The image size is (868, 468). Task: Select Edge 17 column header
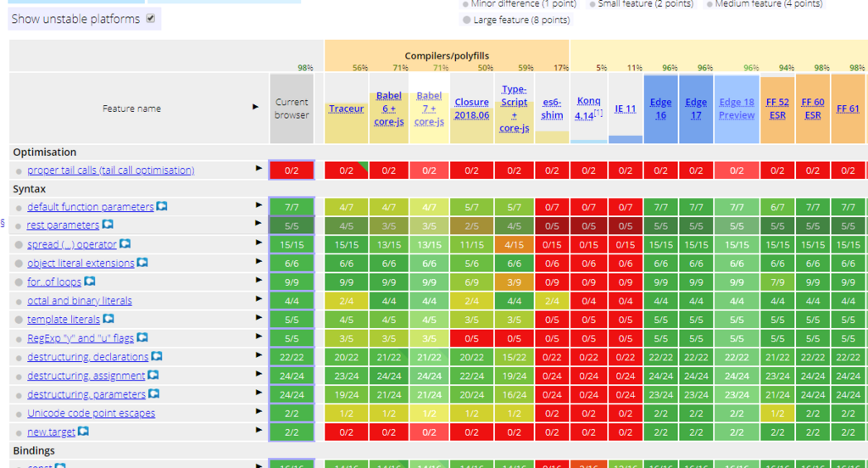(696, 109)
